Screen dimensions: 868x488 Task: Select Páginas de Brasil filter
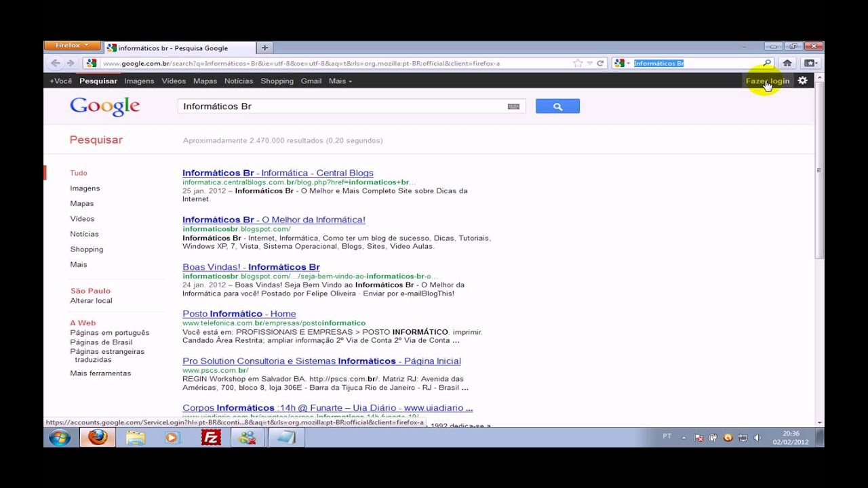(x=101, y=342)
